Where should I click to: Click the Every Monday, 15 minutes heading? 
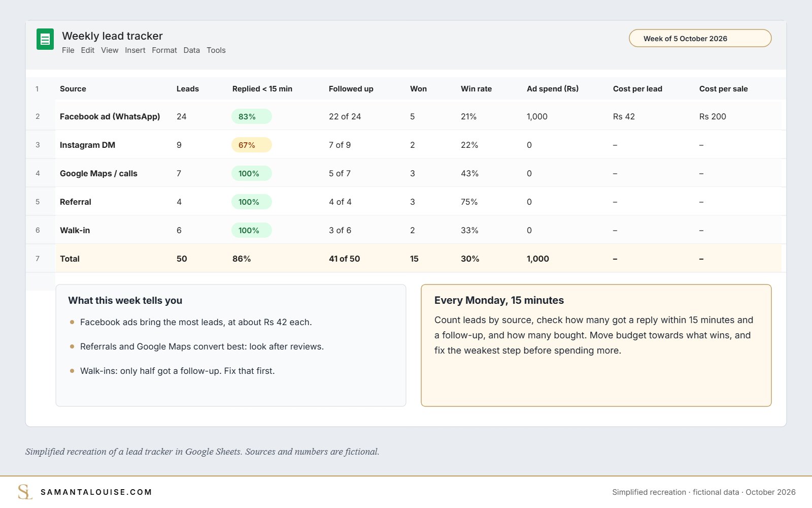tap(499, 300)
